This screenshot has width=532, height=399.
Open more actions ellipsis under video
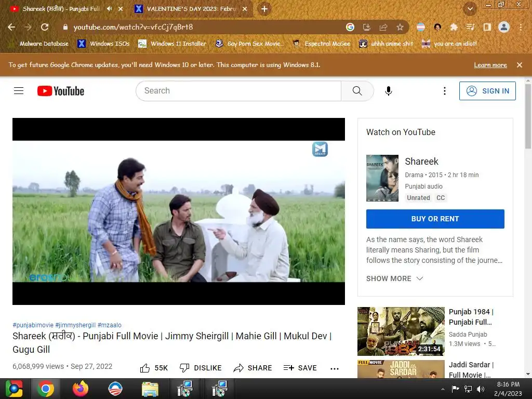click(x=335, y=368)
